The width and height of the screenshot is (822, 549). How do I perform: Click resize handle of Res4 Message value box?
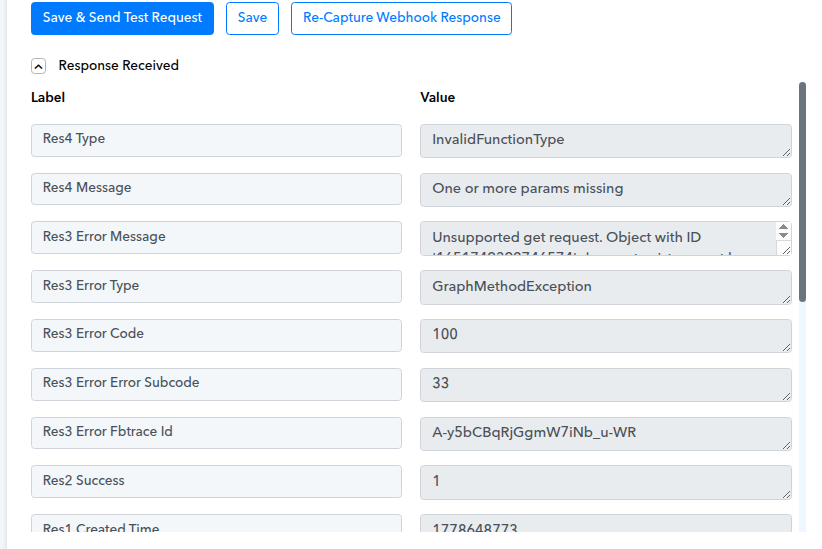pos(786,201)
